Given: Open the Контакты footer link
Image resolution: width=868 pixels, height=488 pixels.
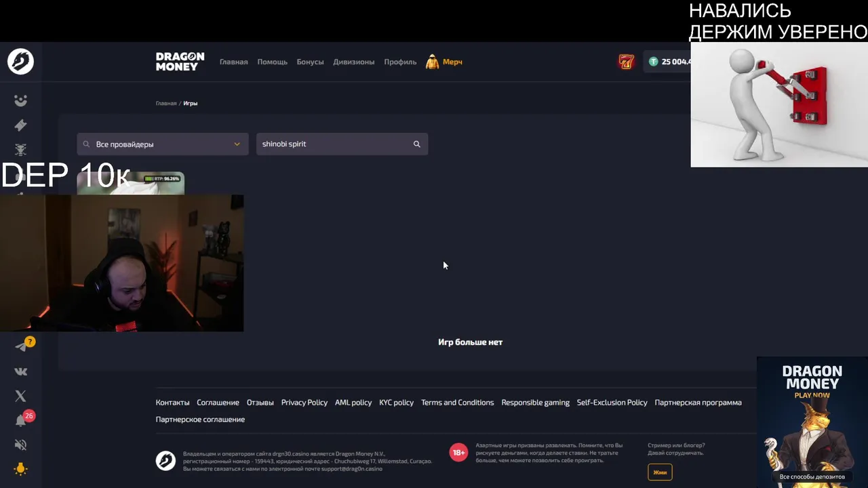Looking at the screenshot, I should pyautogui.click(x=172, y=403).
